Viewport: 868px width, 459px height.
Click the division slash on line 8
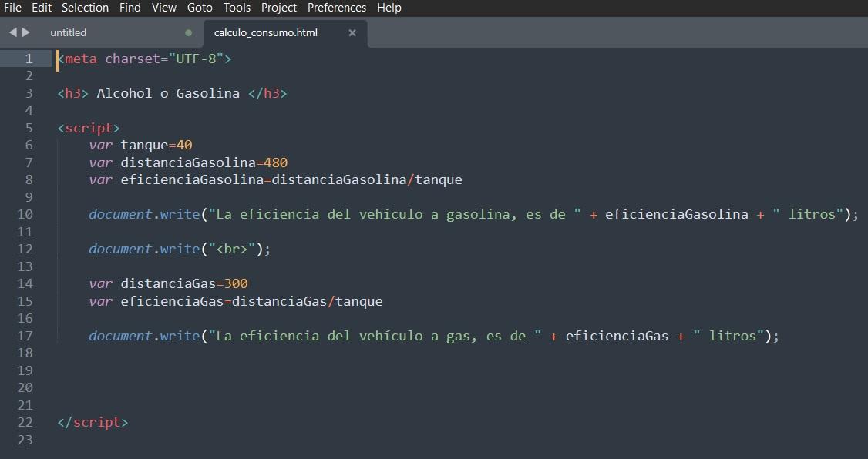tap(410, 179)
